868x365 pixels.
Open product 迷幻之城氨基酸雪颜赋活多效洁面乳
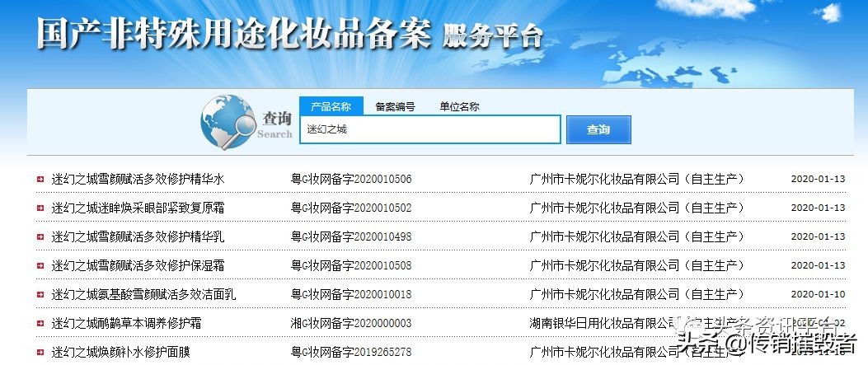143,294
